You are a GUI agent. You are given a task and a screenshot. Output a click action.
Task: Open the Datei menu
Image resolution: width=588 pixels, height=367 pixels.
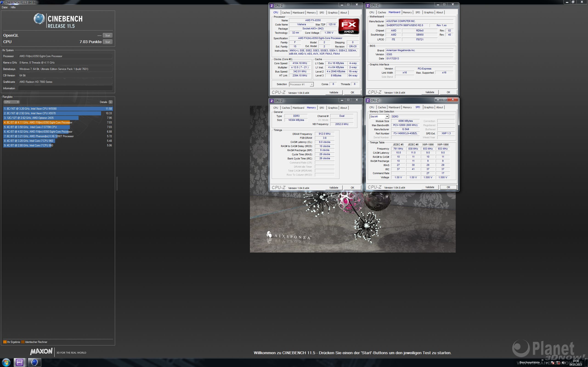pyautogui.click(x=5, y=7)
